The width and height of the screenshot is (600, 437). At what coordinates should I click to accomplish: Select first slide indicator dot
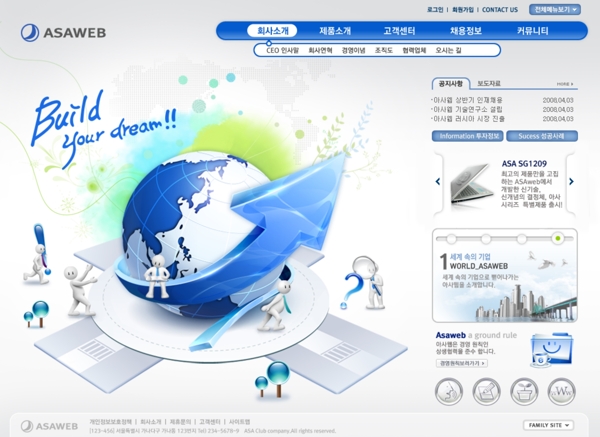coord(451,239)
